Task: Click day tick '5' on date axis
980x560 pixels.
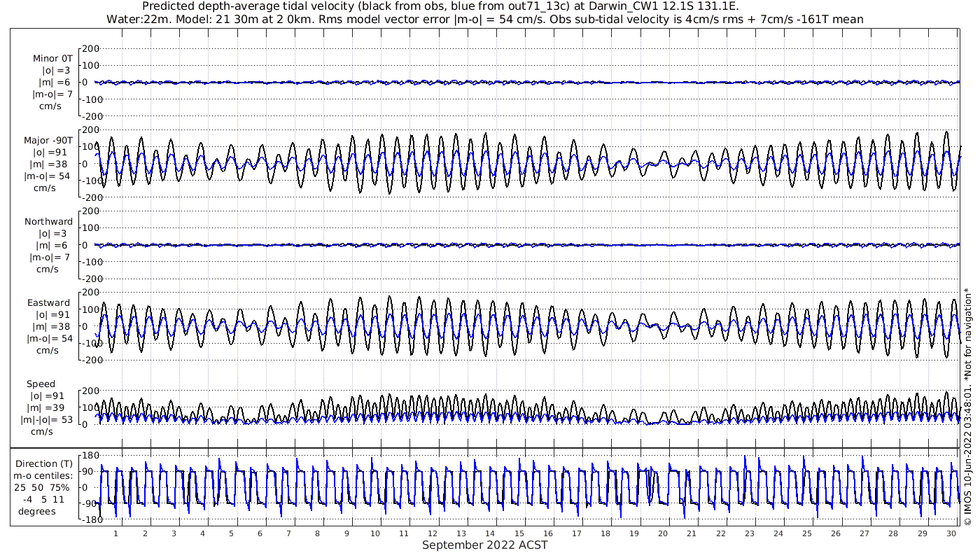Action: click(231, 533)
